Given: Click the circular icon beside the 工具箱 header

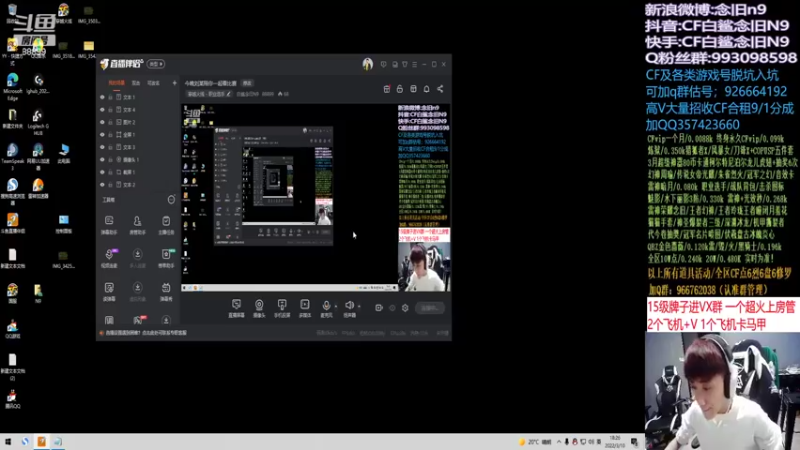Looking at the screenshot, I should tap(171, 199).
